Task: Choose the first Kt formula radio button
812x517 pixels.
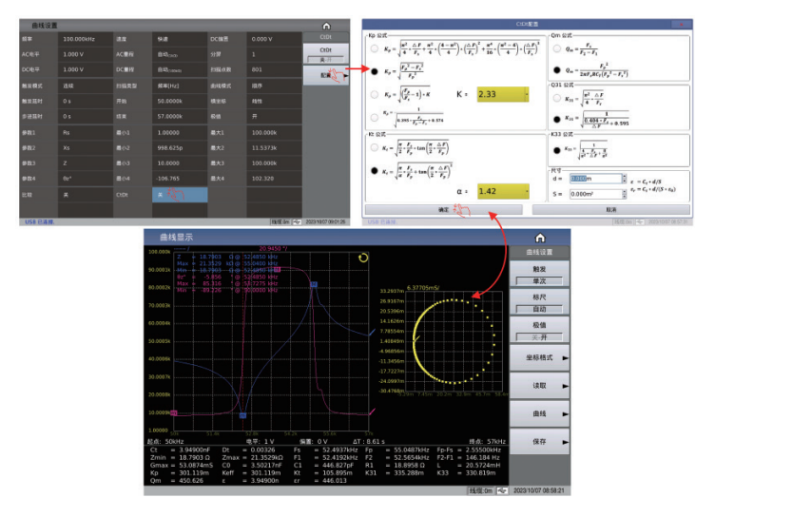Action: click(374, 149)
